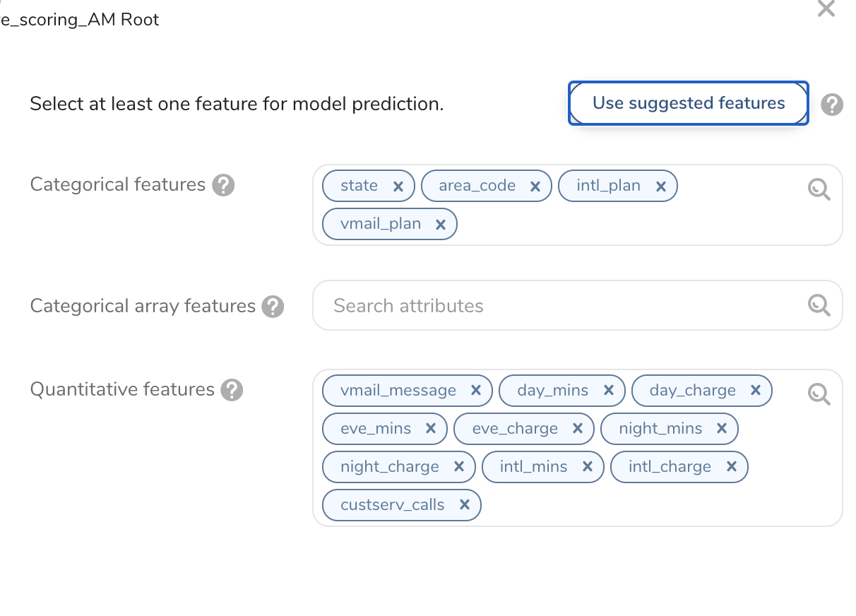Viewport: 856px width, 616px height.
Task: Remove the vmail_message quantitative tag
Action: pos(476,391)
